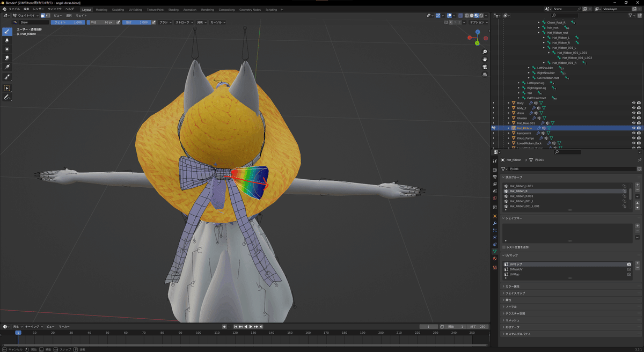Open the Texture properties tab
644x352 pixels.
[495, 267]
